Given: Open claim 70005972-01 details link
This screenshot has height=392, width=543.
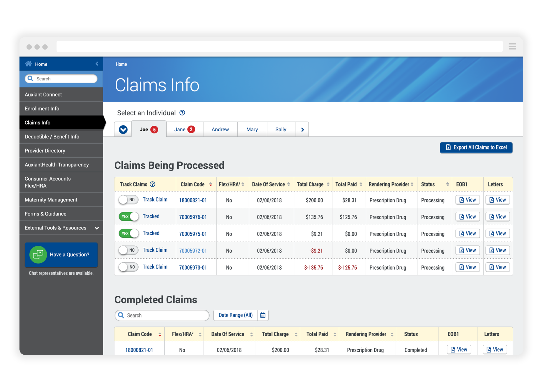Looking at the screenshot, I should point(193,250).
